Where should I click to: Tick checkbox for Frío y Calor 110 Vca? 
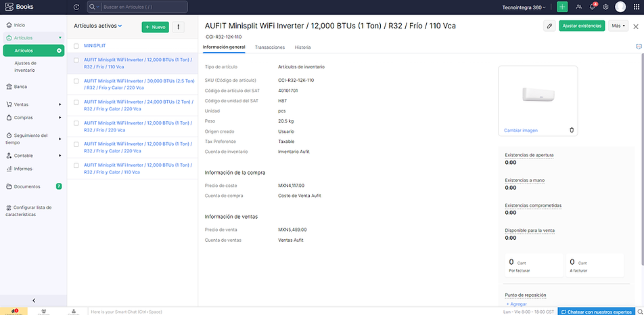[x=76, y=165]
